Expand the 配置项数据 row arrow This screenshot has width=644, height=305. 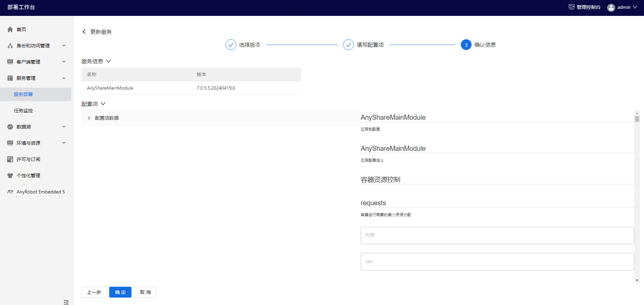(89, 118)
